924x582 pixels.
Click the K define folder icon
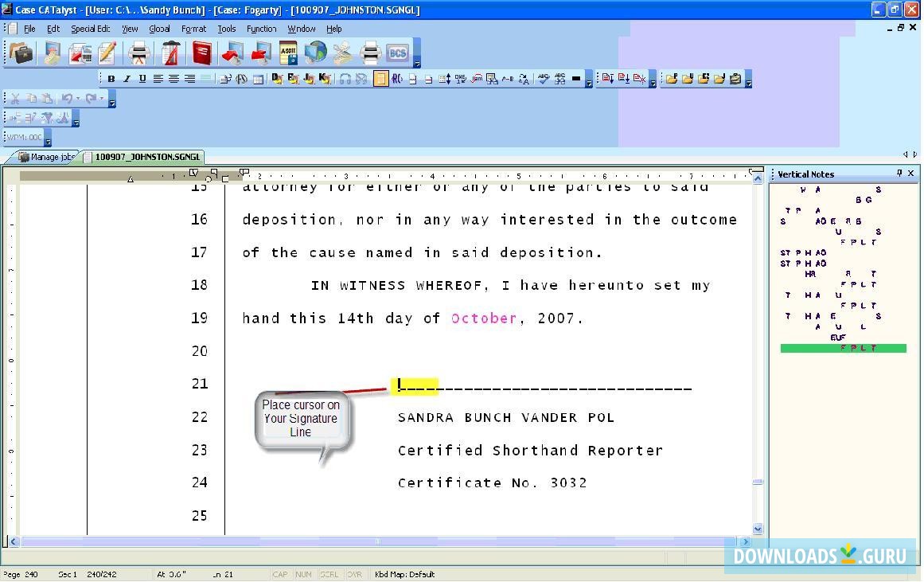325,79
